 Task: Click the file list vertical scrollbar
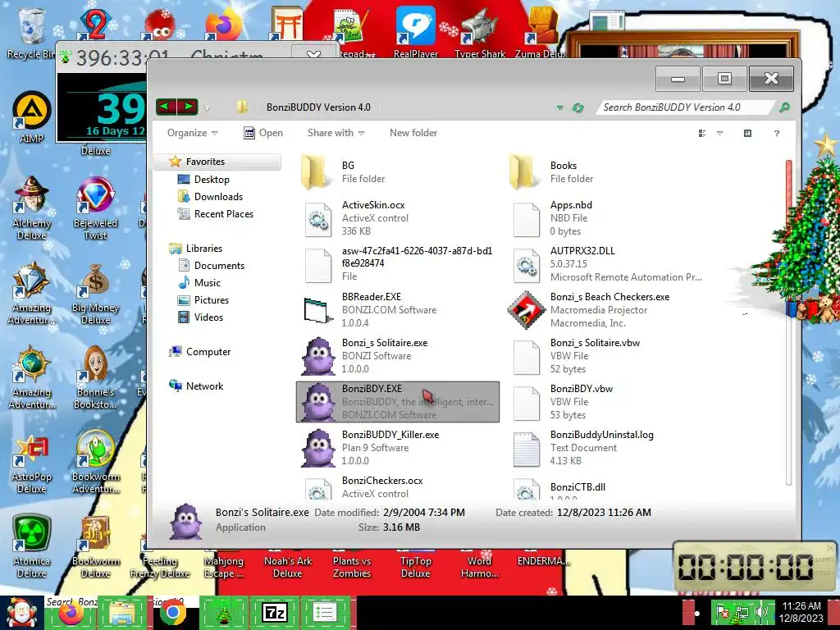[x=788, y=322]
